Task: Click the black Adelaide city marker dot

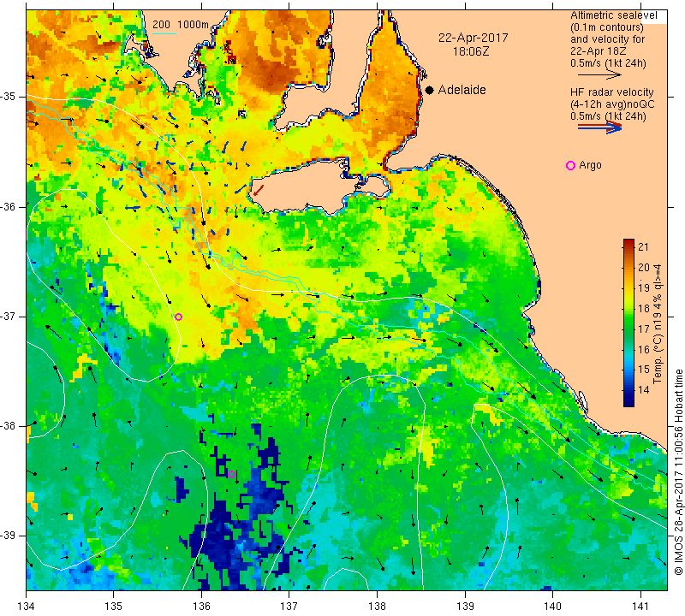Action: (x=430, y=90)
